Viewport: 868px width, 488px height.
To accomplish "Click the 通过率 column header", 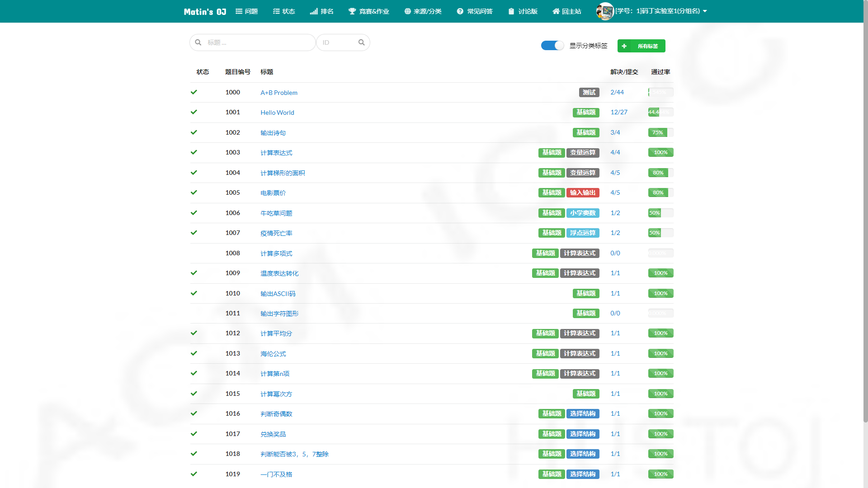I will (x=660, y=72).
